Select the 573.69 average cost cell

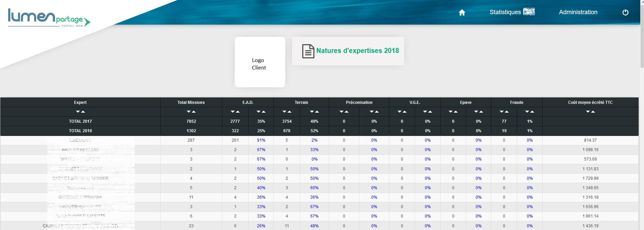click(x=590, y=159)
